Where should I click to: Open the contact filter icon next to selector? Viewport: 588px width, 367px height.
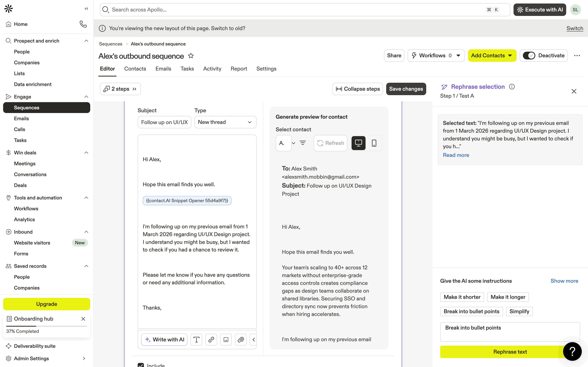click(303, 143)
